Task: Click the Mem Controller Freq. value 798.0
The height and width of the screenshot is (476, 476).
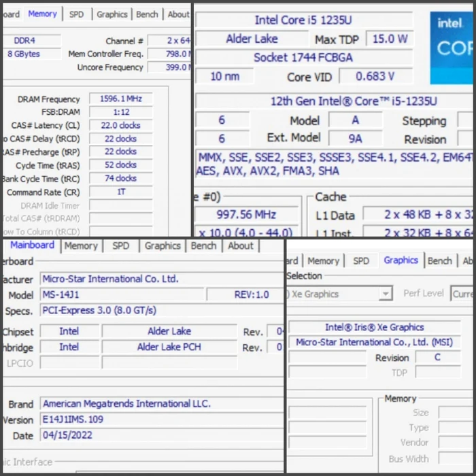Action: (169, 54)
